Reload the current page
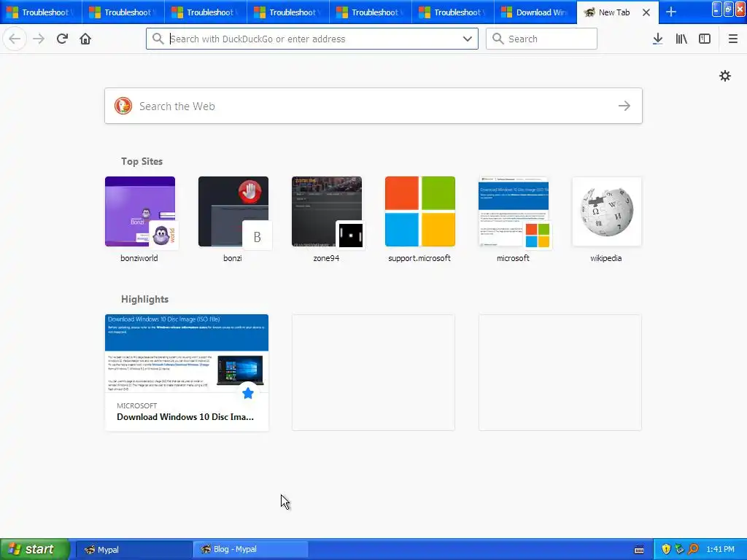 point(62,39)
